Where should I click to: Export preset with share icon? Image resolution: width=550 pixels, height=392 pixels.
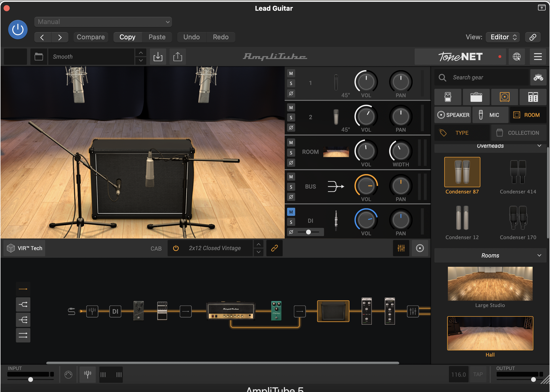(178, 57)
